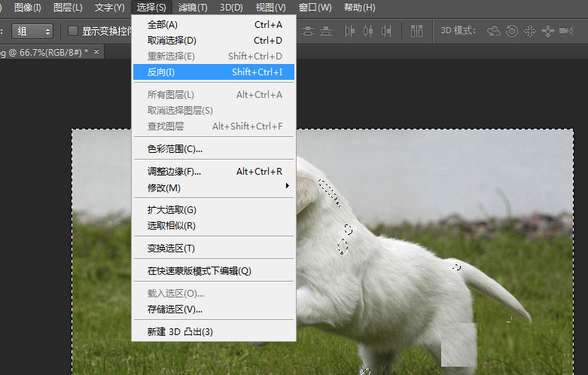The image size is (588, 375).
Task: Click the 3D rotate object icon
Action: (x=494, y=31)
